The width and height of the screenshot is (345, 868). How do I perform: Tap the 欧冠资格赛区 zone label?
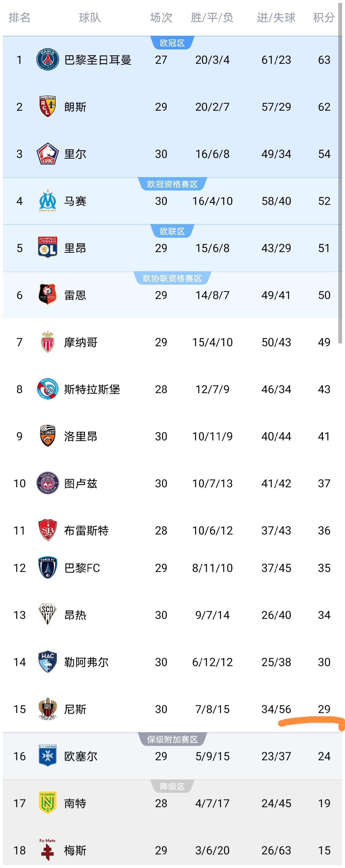coord(172,184)
